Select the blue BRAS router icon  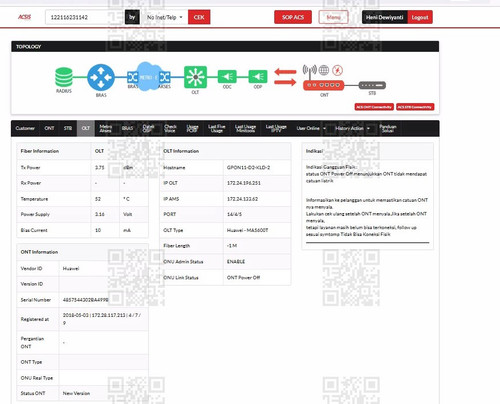(x=101, y=78)
